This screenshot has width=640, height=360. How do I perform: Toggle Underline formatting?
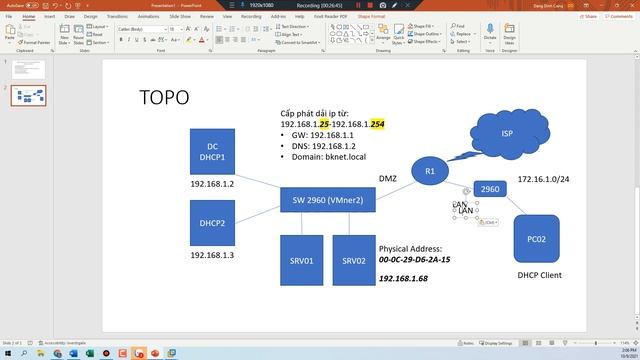point(136,40)
